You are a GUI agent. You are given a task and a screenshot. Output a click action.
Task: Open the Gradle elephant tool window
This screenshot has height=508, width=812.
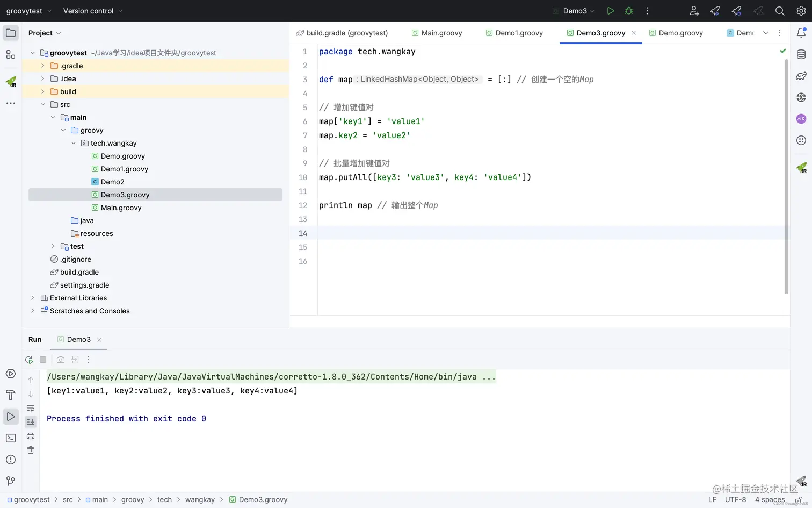pos(801,76)
